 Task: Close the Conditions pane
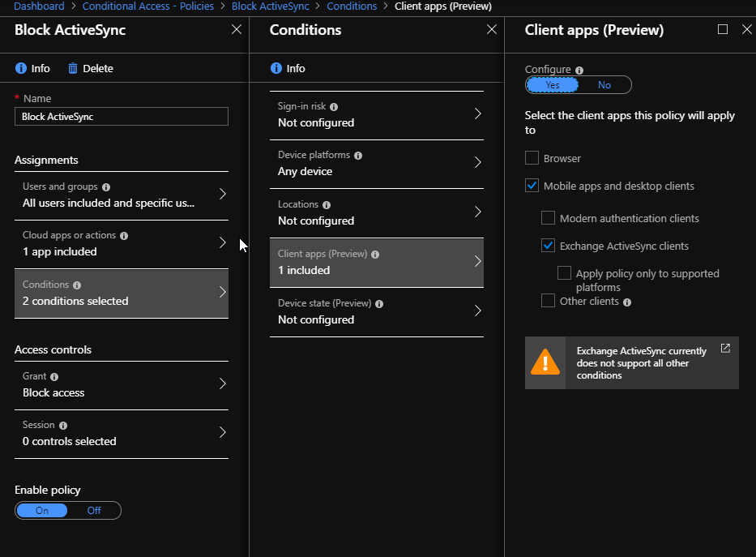[491, 29]
